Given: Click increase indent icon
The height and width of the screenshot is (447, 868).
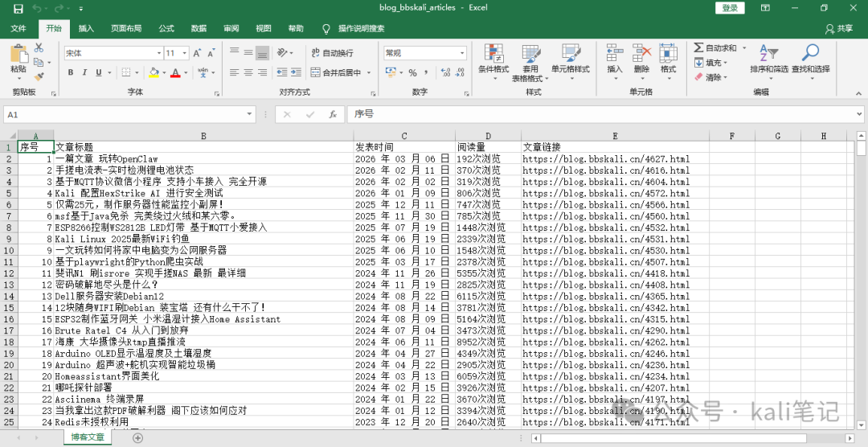Looking at the screenshot, I should [296, 72].
